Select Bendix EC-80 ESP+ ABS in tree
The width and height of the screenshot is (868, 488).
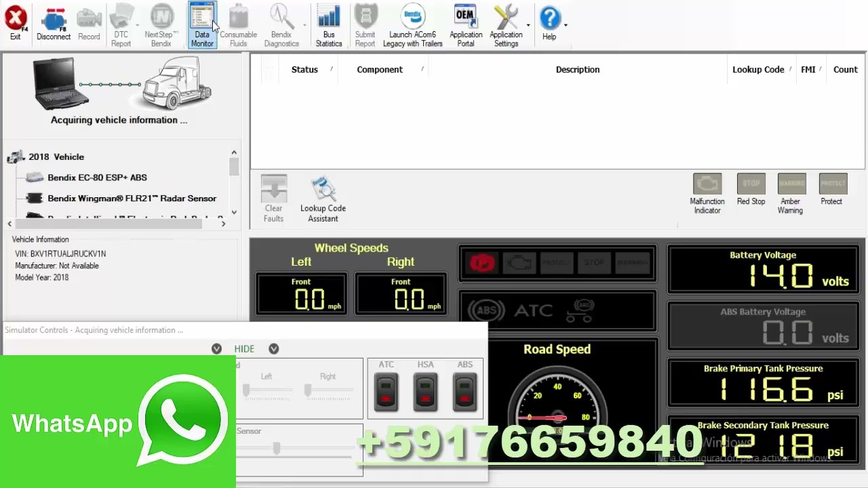pyautogui.click(x=97, y=178)
